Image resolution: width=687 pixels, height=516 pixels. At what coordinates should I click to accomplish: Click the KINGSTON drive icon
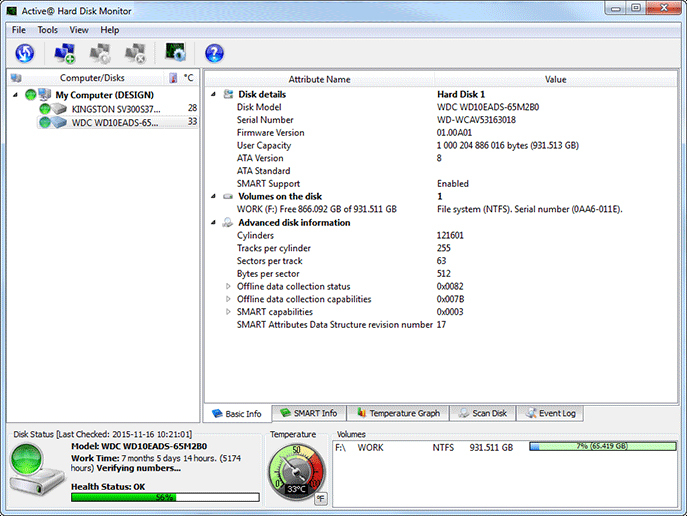pyautogui.click(x=59, y=109)
